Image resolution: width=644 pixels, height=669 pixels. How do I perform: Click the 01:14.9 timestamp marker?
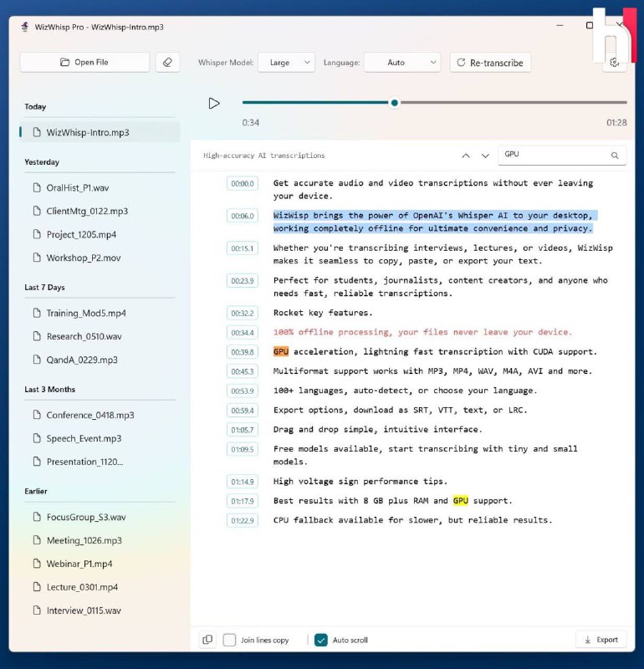(x=243, y=483)
